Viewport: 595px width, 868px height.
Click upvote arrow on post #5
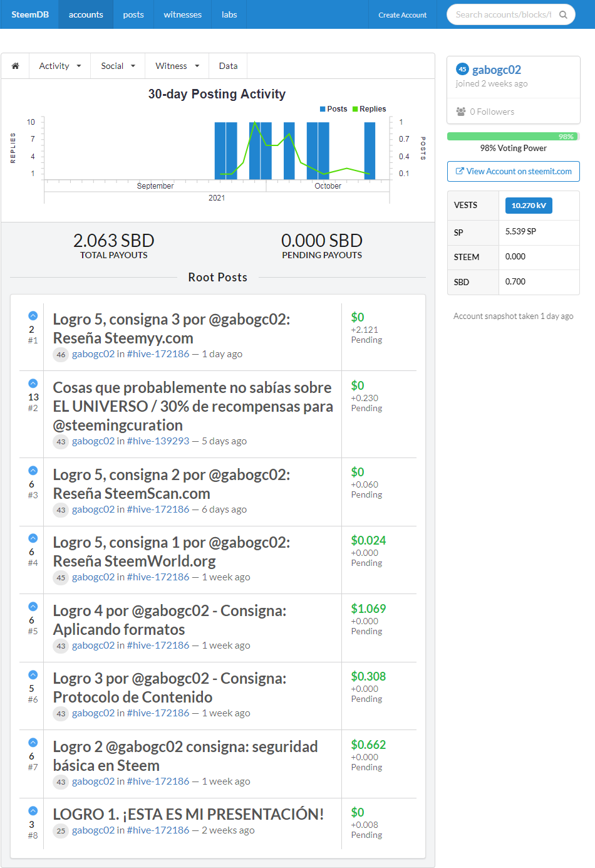(33, 607)
